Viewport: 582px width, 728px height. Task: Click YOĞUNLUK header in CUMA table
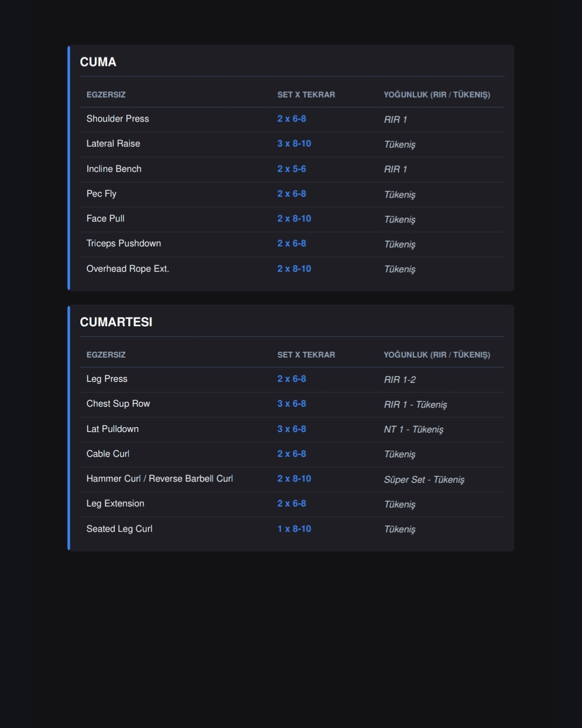(437, 94)
